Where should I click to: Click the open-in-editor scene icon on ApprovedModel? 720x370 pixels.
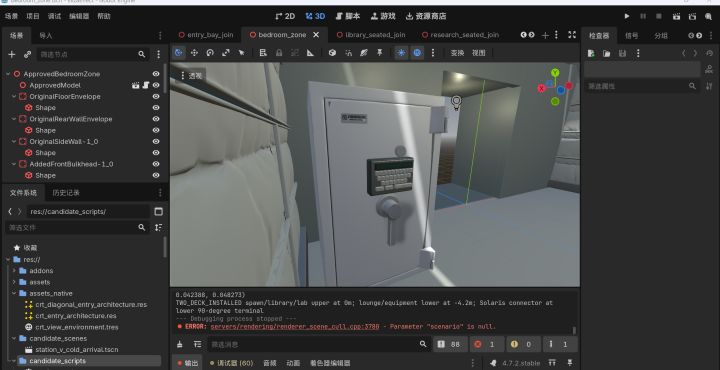click(135, 85)
